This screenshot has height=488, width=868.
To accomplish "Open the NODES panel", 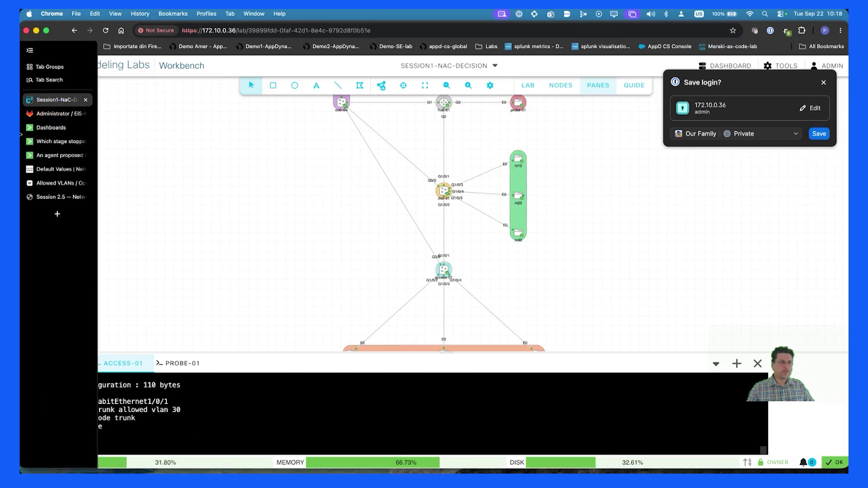I will pos(561,85).
